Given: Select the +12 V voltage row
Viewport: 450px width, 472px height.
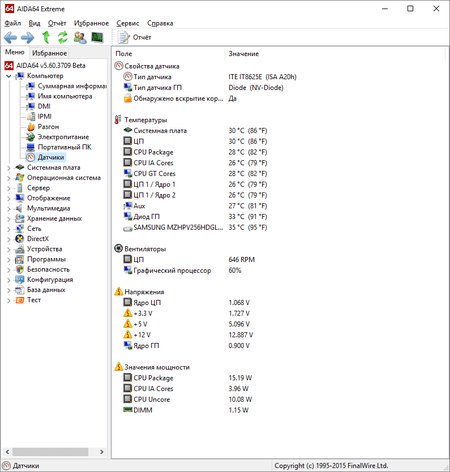Looking at the screenshot, I should click(x=188, y=335).
